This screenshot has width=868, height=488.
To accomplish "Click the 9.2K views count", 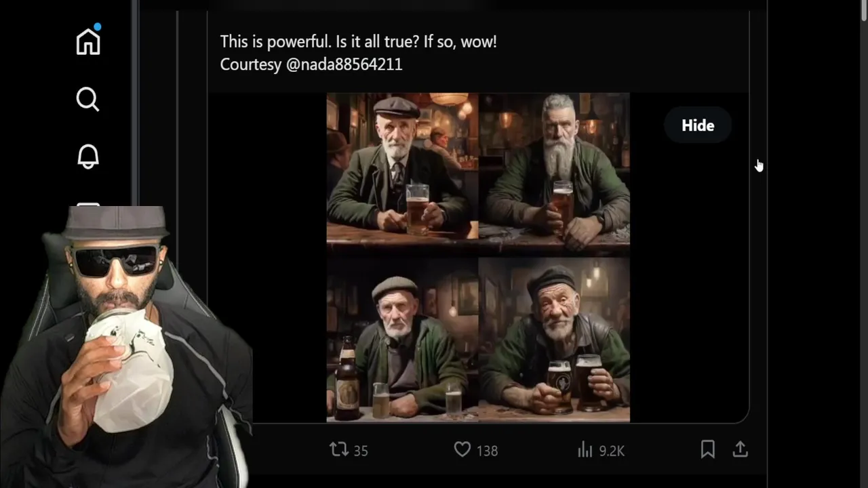I will (x=611, y=451).
